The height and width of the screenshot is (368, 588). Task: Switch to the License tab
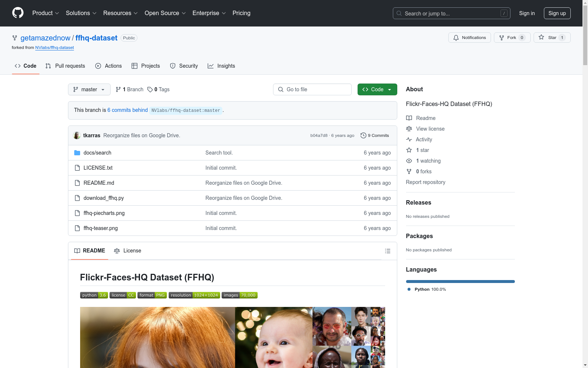(x=128, y=251)
